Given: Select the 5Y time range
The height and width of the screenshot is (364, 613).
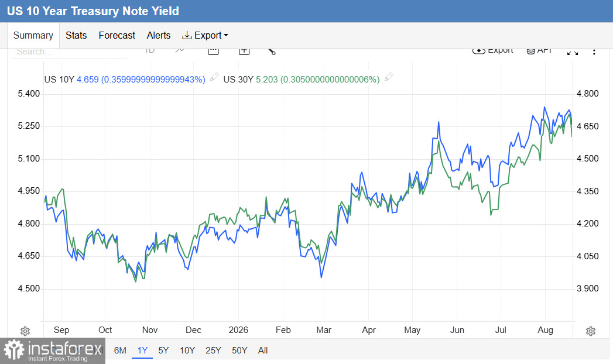Looking at the screenshot, I should 163,351.
